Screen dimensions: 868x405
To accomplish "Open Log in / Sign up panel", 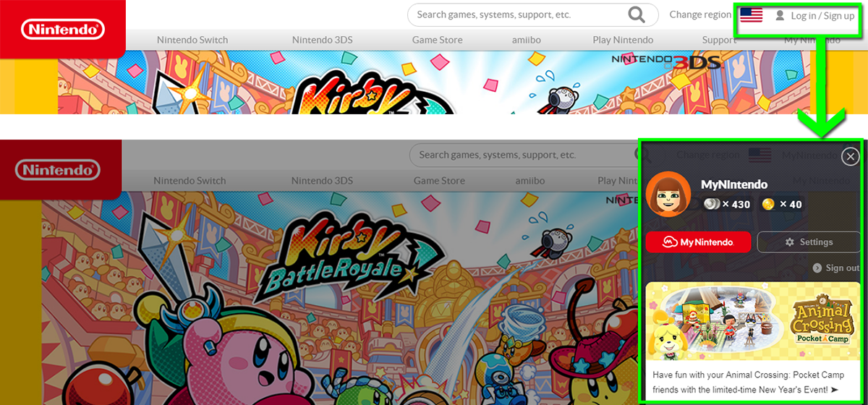I will pyautogui.click(x=822, y=15).
